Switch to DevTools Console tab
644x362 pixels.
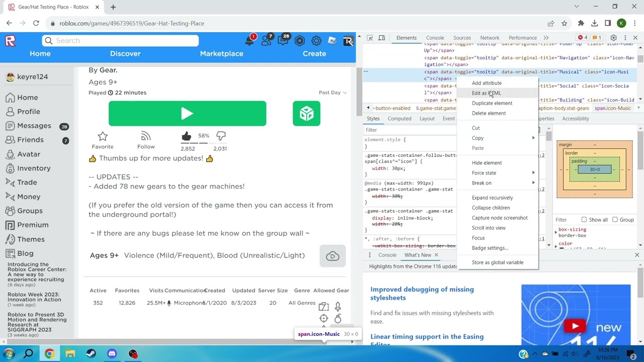(x=435, y=38)
